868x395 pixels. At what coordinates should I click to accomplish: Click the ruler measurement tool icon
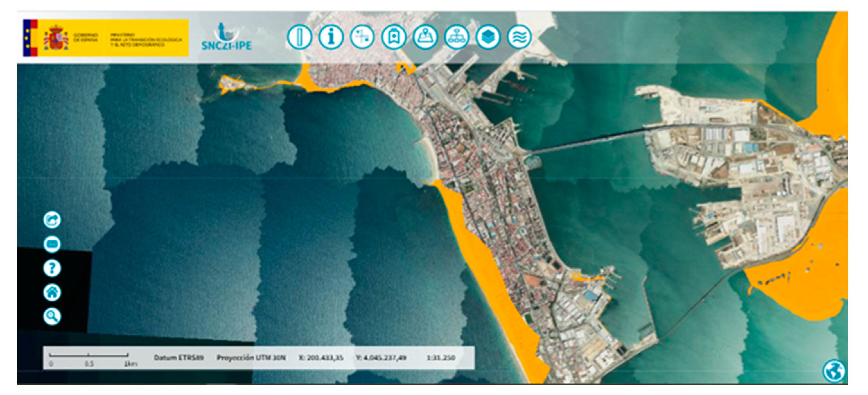(x=299, y=37)
